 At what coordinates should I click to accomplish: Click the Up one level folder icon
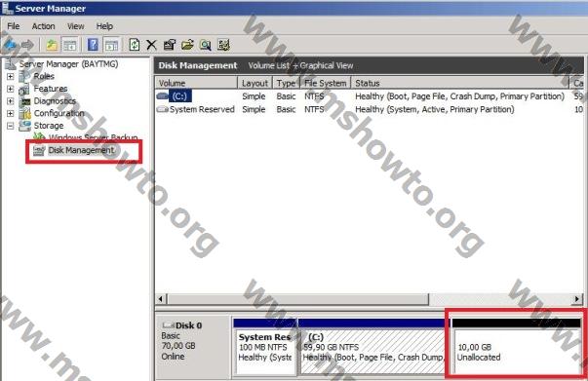[x=52, y=45]
